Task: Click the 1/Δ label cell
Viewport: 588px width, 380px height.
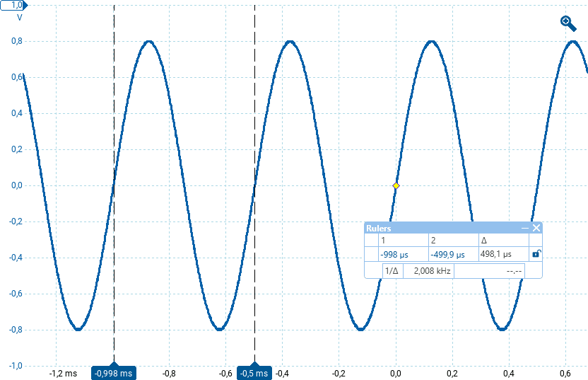Action: pyautogui.click(x=392, y=271)
